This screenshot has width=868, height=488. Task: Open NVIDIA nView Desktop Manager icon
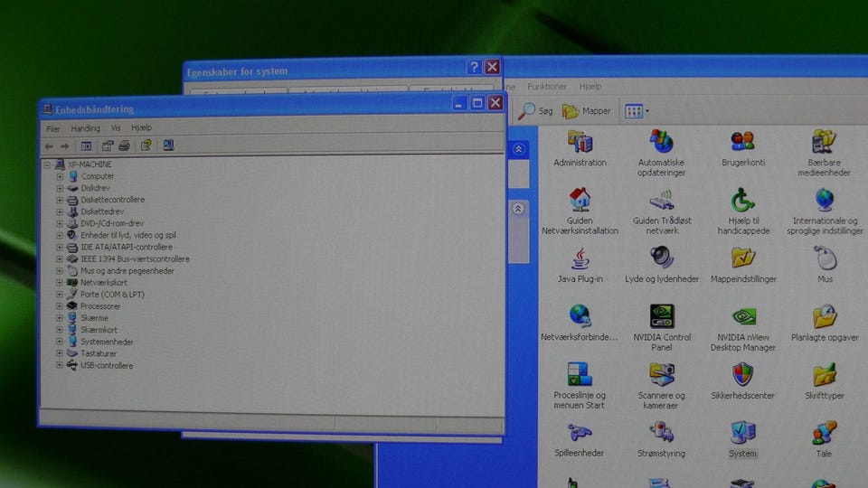(x=743, y=316)
